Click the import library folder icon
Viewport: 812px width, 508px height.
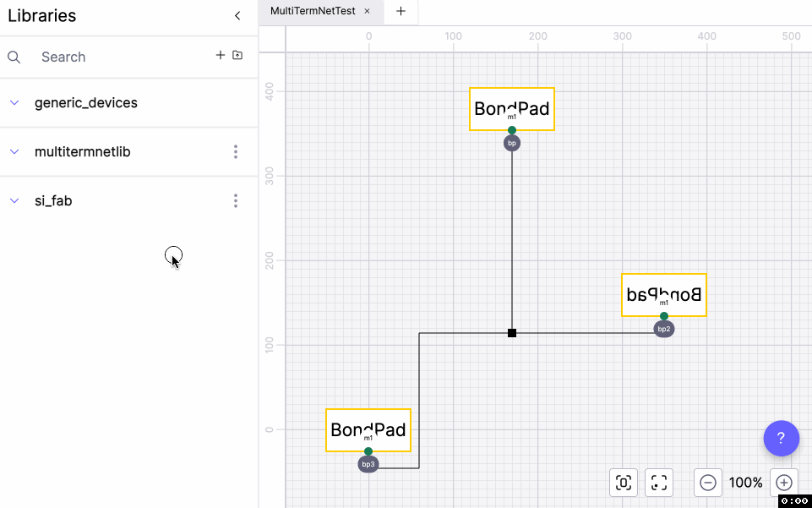point(237,55)
